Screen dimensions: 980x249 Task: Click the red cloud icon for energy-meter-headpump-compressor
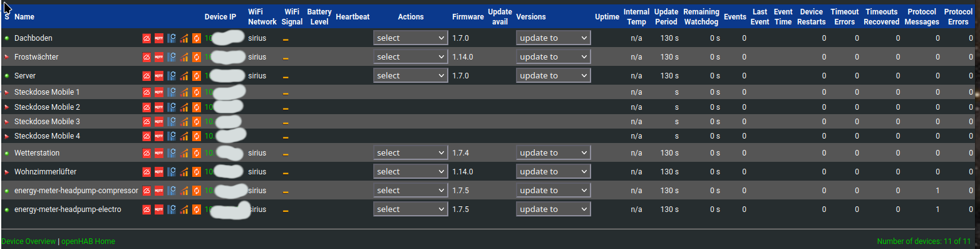(147, 191)
